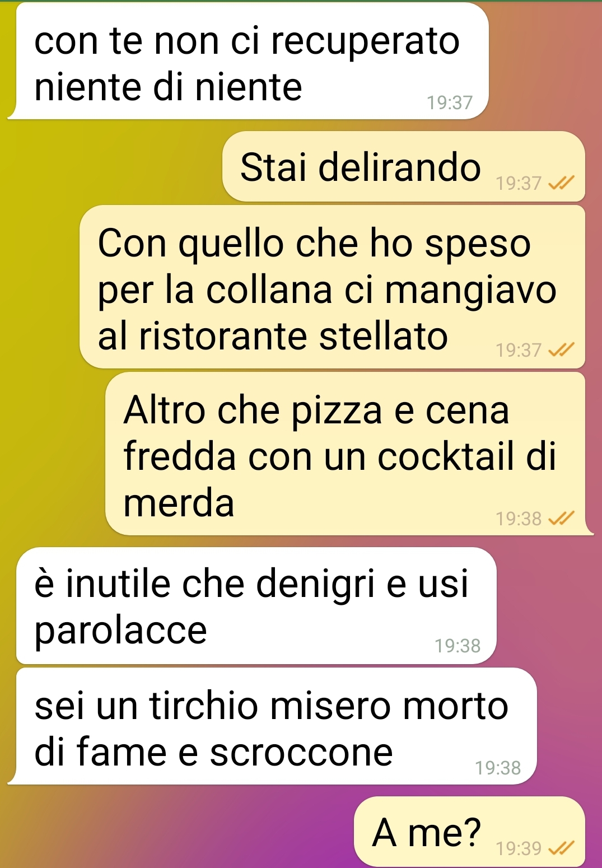Image resolution: width=602 pixels, height=868 pixels.
Task: Tap the read checkmarks on 'Stai delirando'
Action: click(x=561, y=183)
